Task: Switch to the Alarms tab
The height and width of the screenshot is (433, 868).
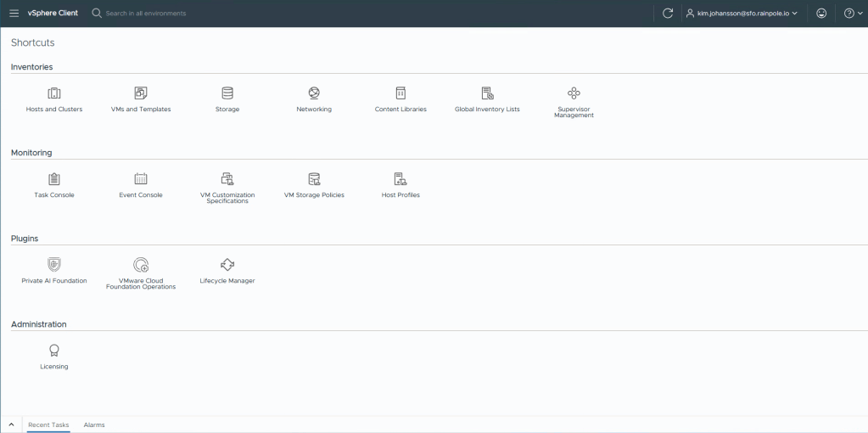Action: pyautogui.click(x=94, y=425)
